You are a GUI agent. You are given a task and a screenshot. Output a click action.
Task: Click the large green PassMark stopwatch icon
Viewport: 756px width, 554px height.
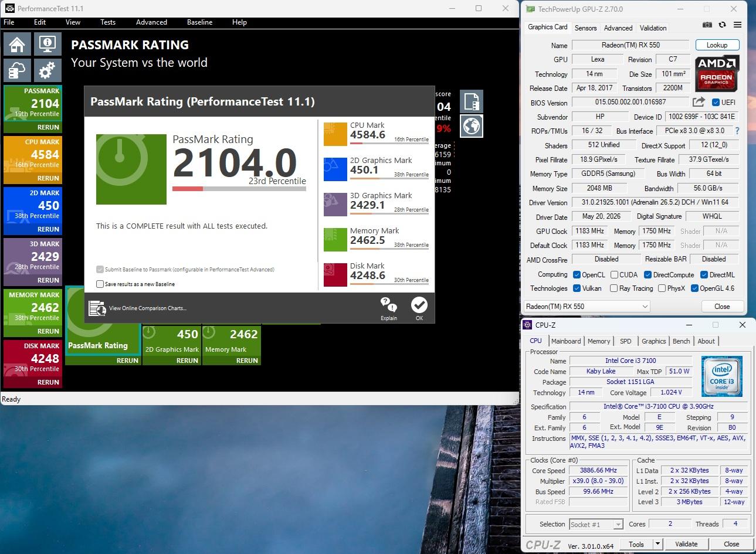point(131,169)
